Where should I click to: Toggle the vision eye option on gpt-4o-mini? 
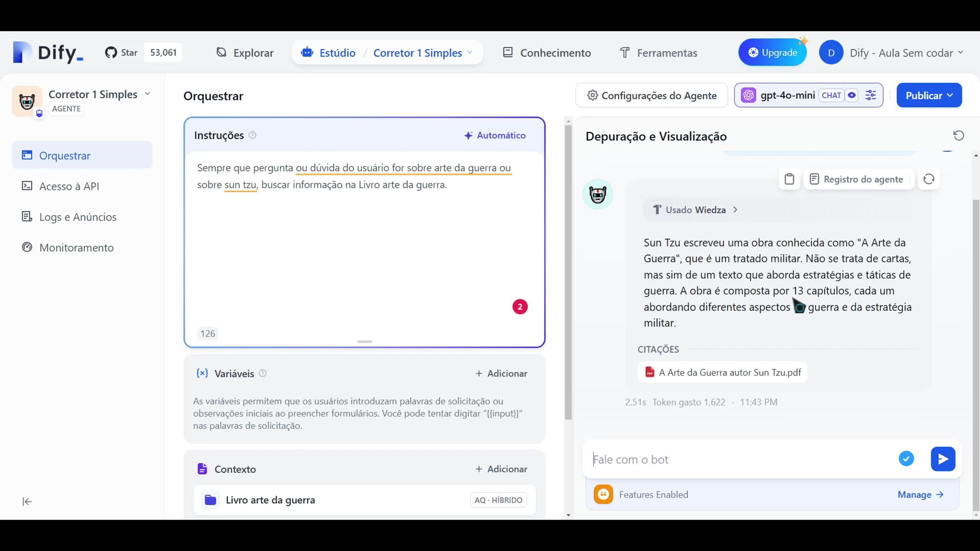(852, 95)
